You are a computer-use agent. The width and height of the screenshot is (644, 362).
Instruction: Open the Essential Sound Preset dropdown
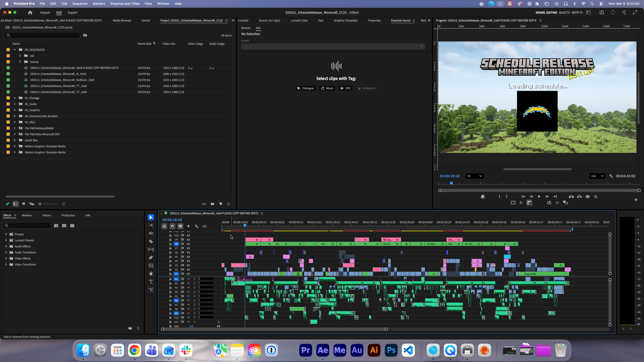[333, 47]
